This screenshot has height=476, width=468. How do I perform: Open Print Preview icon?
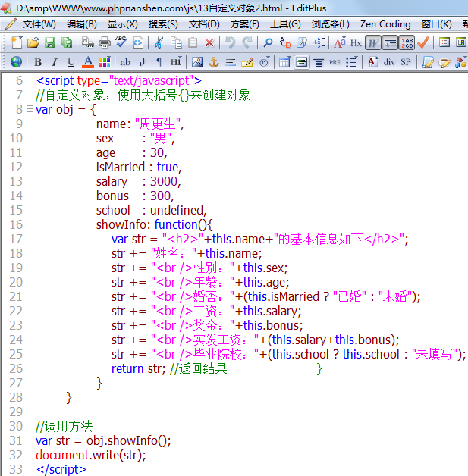tap(88, 42)
